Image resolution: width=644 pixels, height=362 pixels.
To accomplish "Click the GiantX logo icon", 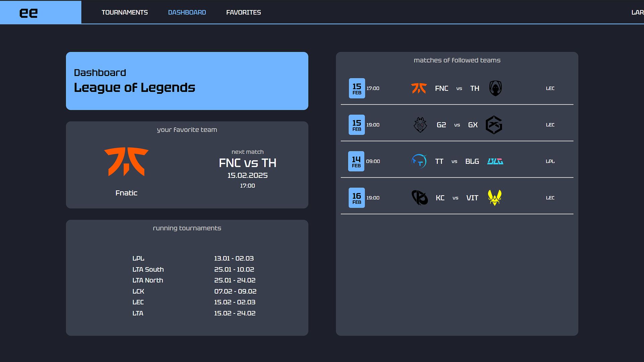I will click(494, 125).
